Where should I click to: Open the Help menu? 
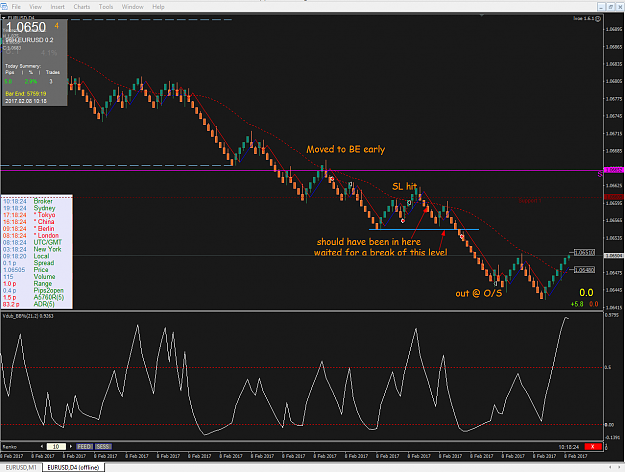pos(158,7)
